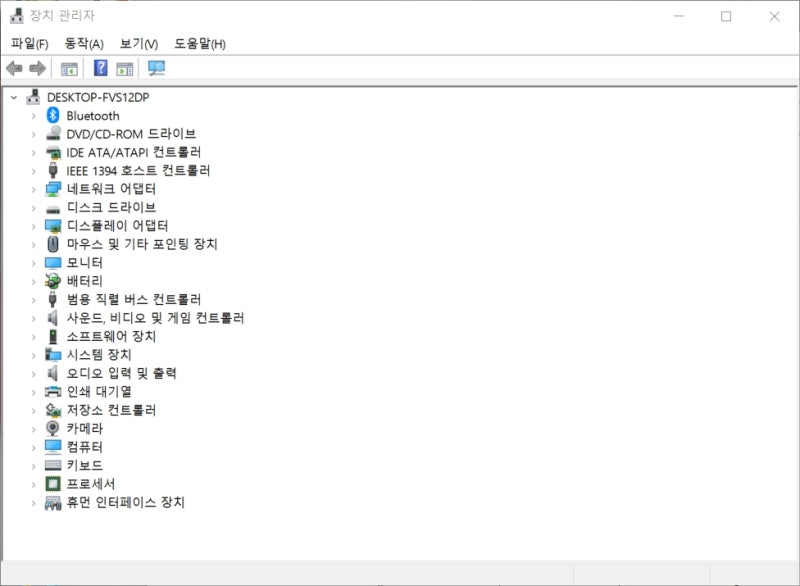This screenshot has height=586, width=800.
Task: Click the monitor icon beside 모니터
Action: click(x=52, y=261)
